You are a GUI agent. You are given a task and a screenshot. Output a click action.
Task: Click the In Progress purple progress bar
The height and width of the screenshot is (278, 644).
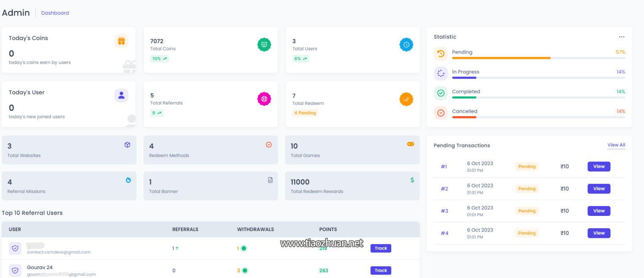click(464, 78)
